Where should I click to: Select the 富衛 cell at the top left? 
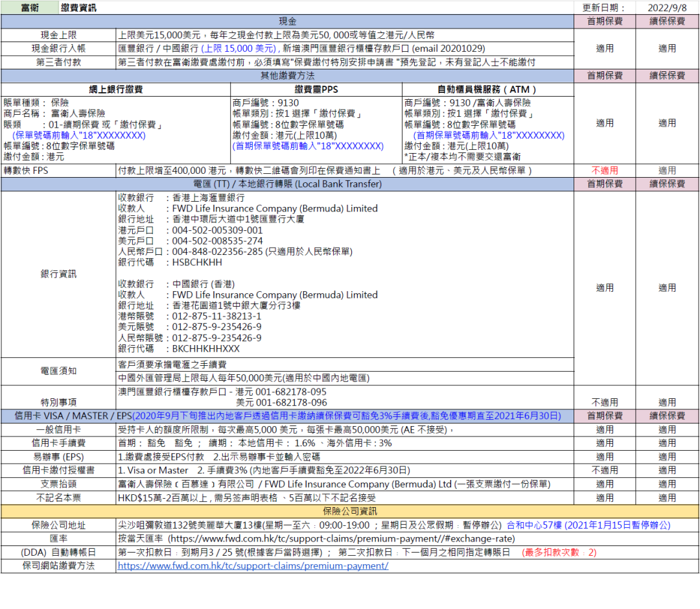pos(30,8)
